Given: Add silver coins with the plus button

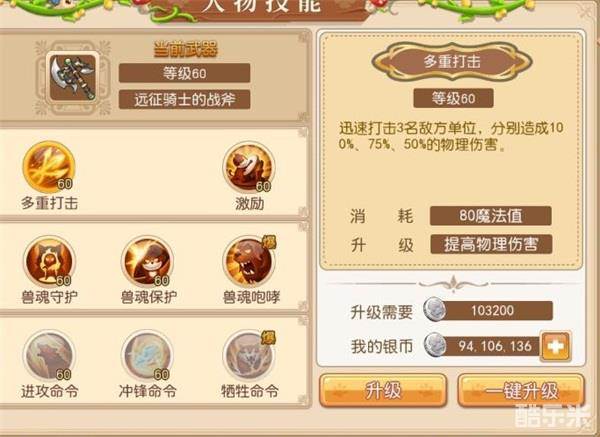Looking at the screenshot, I should point(556,346).
